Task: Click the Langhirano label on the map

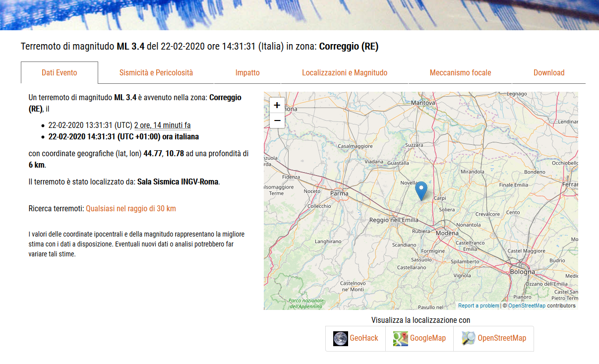Action: (x=328, y=242)
